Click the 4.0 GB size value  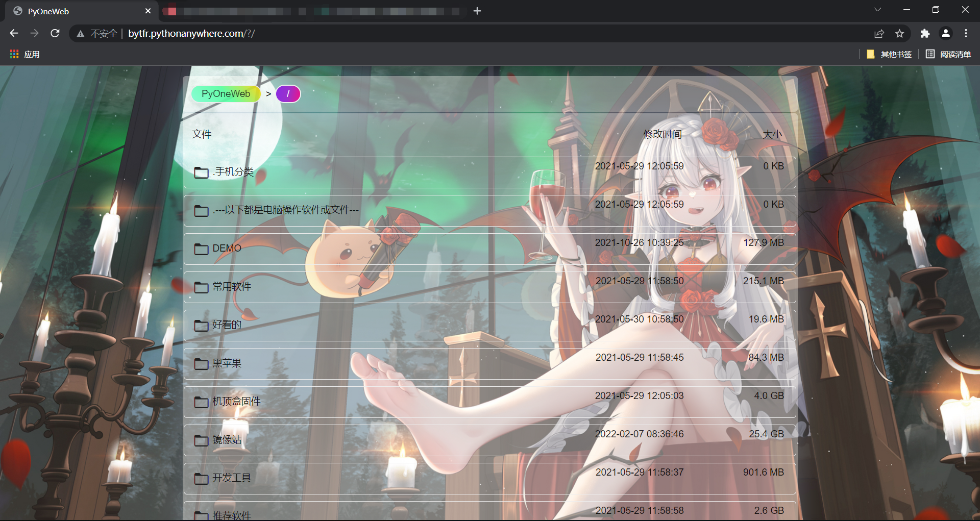(769, 396)
